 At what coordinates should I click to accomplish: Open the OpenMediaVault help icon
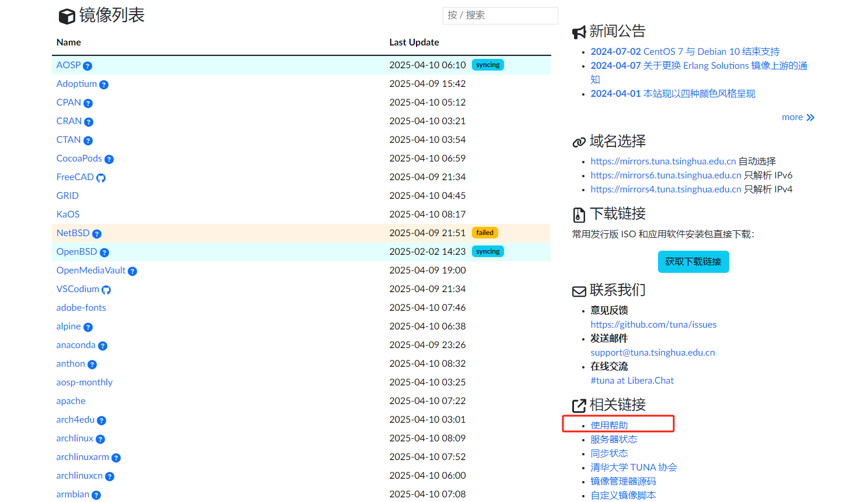[132, 271]
